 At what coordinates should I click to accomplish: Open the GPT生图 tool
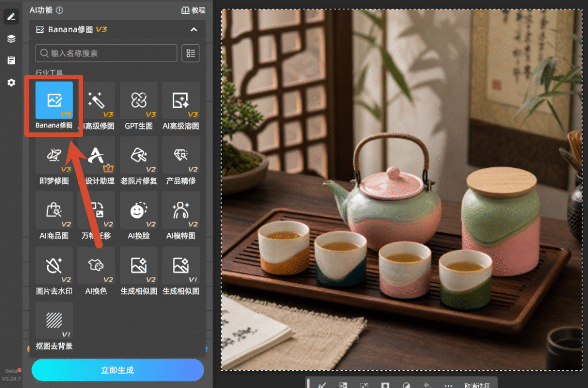coord(139,105)
